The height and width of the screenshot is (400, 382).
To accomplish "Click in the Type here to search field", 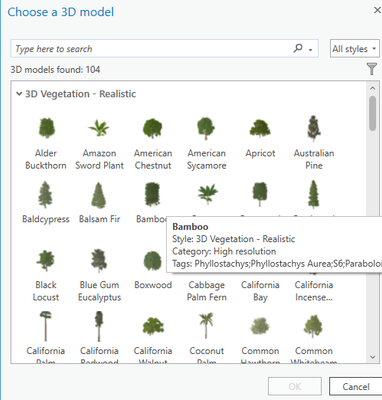I will click(x=152, y=49).
